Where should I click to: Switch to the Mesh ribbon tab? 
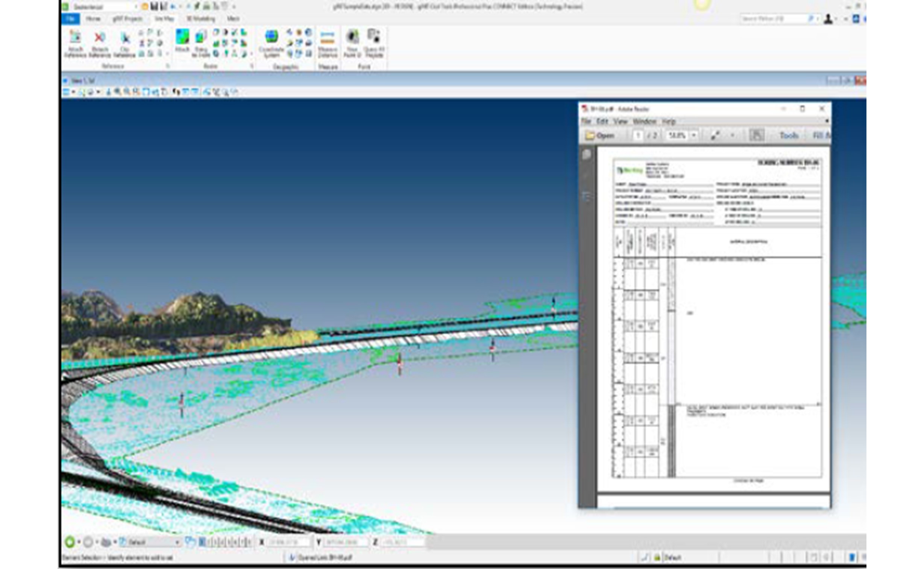pyautogui.click(x=233, y=18)
